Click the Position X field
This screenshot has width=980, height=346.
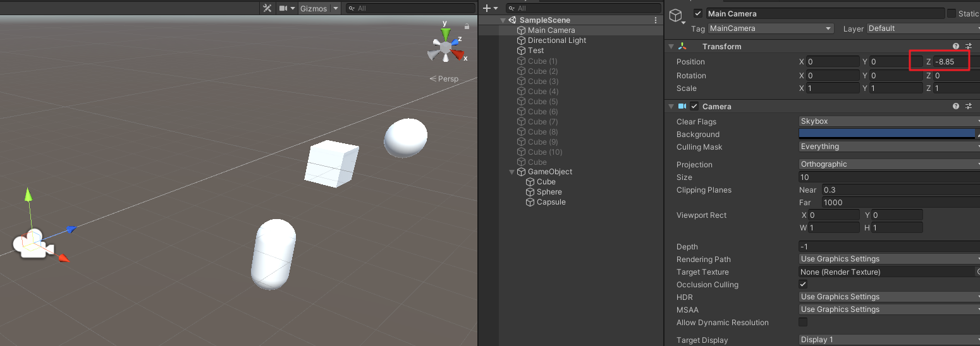(x=833, y=62)
